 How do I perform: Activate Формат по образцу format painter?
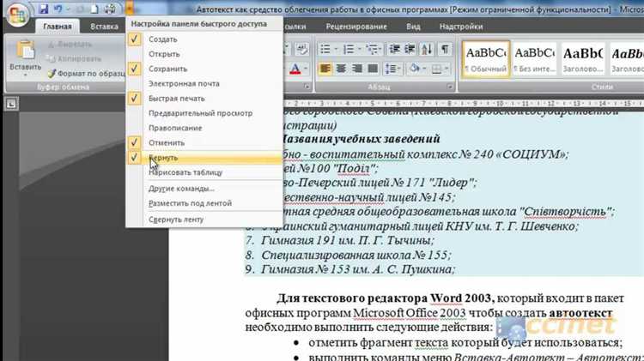click(x=85, y=74)
